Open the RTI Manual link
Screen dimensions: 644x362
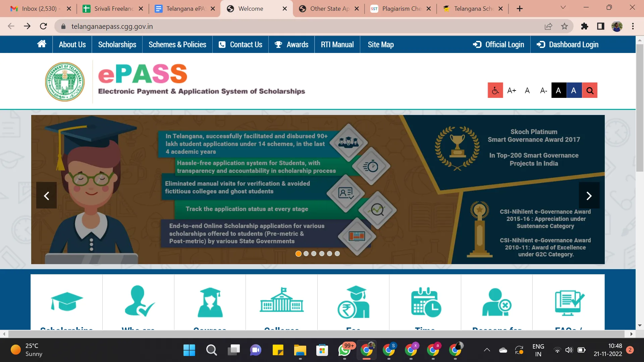[337, 45]
